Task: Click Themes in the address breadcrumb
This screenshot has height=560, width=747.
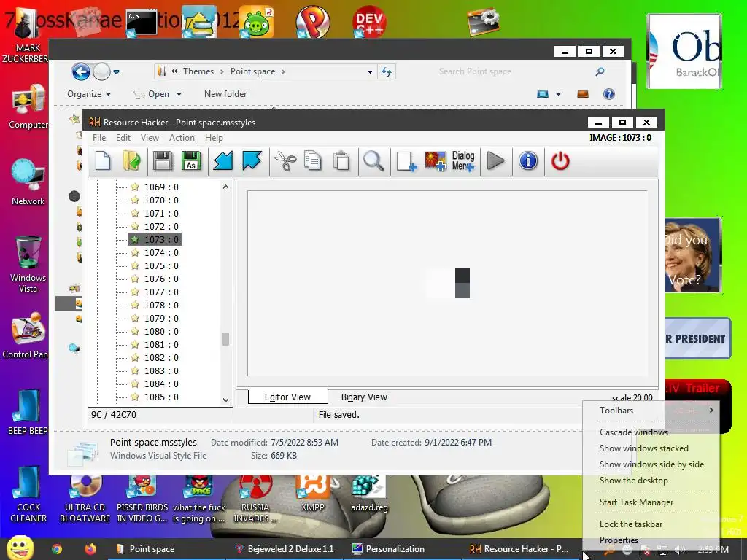Action: (198, 71)
